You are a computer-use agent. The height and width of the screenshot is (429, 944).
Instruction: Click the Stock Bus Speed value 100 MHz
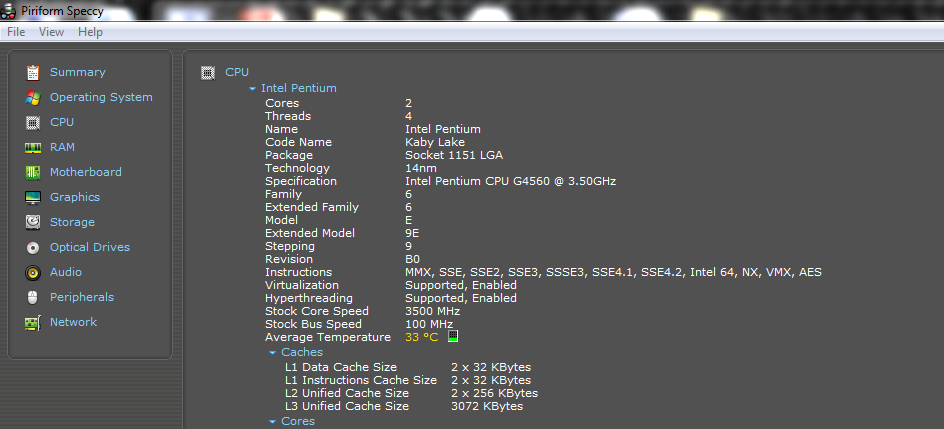pos(429,324)
